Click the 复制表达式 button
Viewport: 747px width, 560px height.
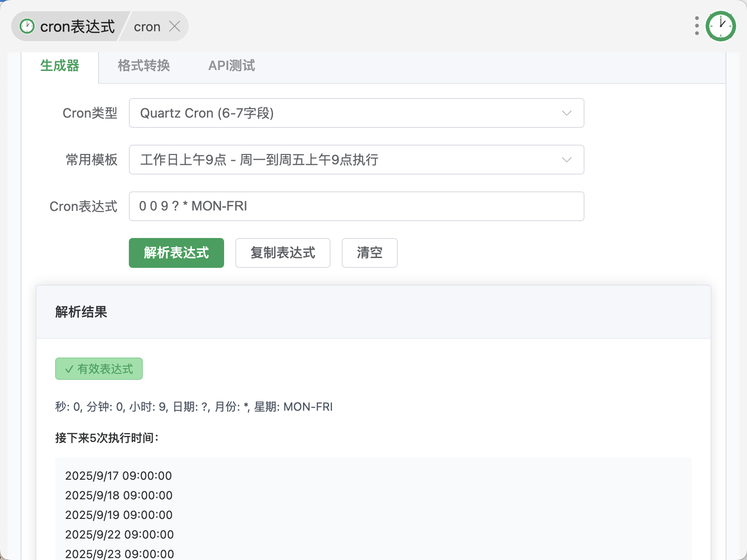[283, 253]
